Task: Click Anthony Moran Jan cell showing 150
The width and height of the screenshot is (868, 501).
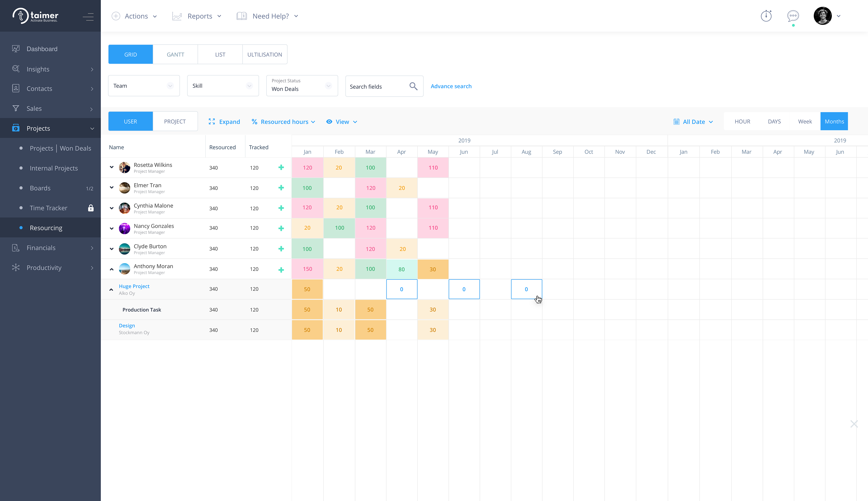Action: (x=308, y=269)
